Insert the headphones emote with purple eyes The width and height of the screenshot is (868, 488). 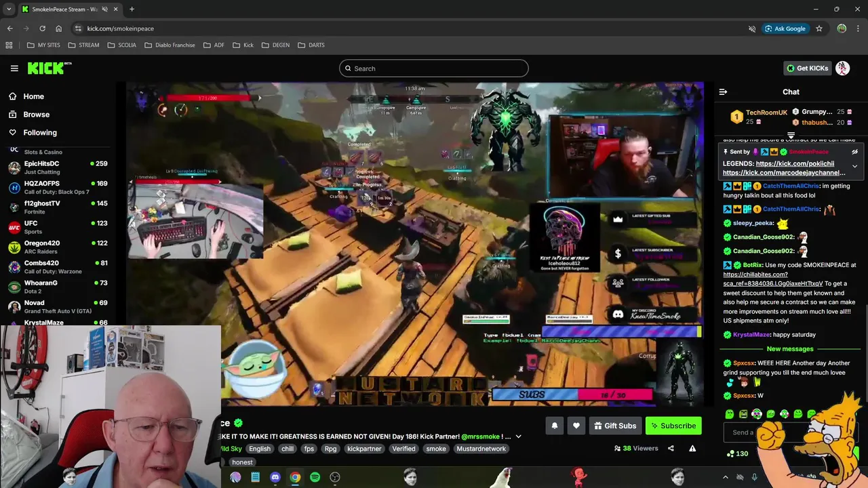[x=757, y=414]
